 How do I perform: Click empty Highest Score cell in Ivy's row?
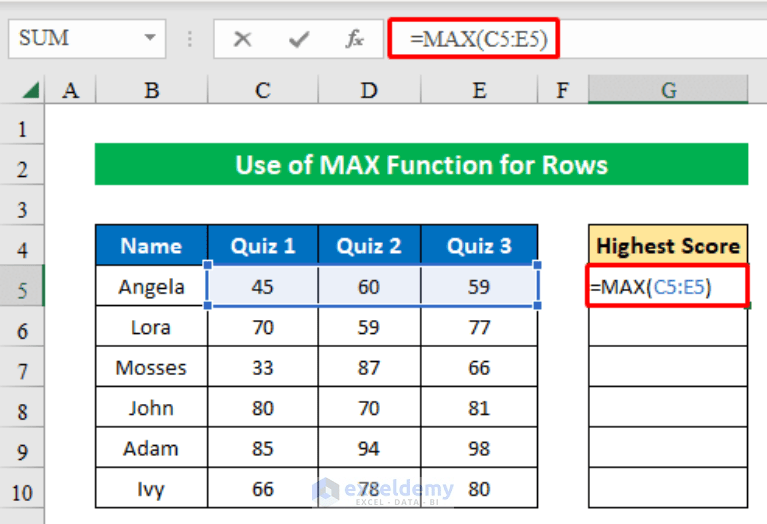tap(668, 489)
